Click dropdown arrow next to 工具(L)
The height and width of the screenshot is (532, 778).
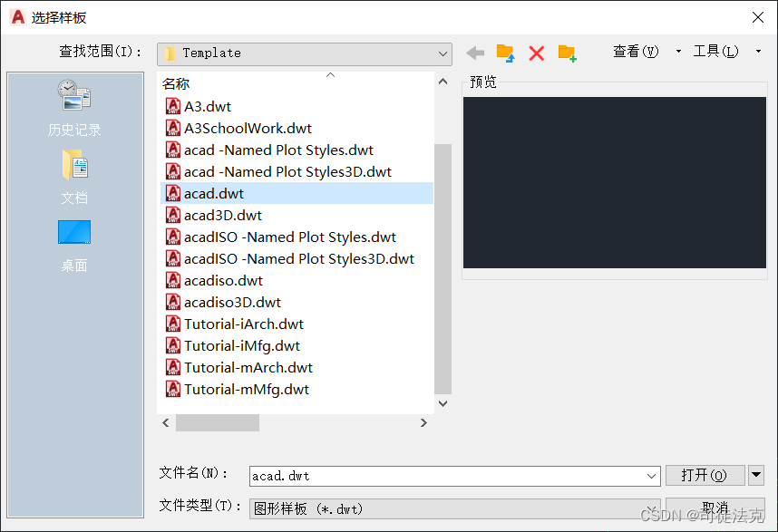[x=758, y=51]
